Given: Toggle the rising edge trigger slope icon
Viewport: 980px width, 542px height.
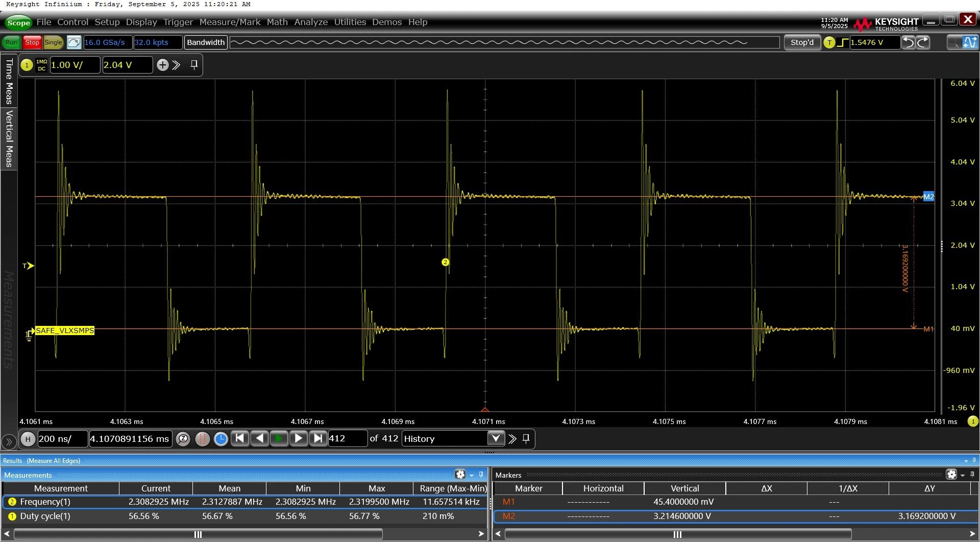Looking at the screenshot, I should click(x=843, y=42).
